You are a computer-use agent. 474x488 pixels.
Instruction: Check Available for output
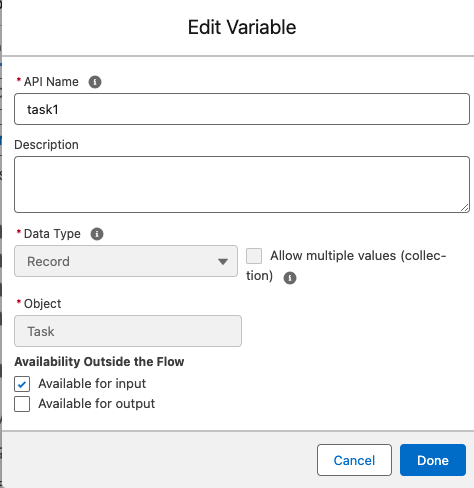pyautogui.click(x=22, y=404)
